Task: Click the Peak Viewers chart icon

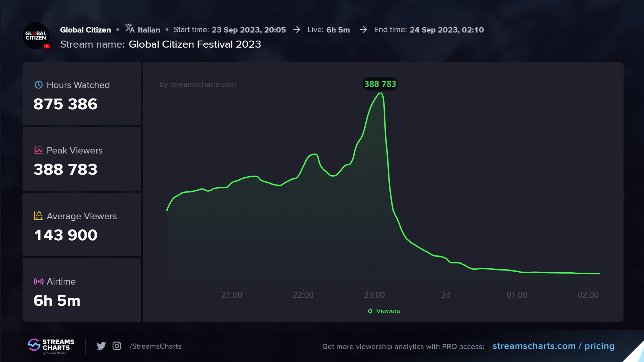Action: (x=39, y=150)
